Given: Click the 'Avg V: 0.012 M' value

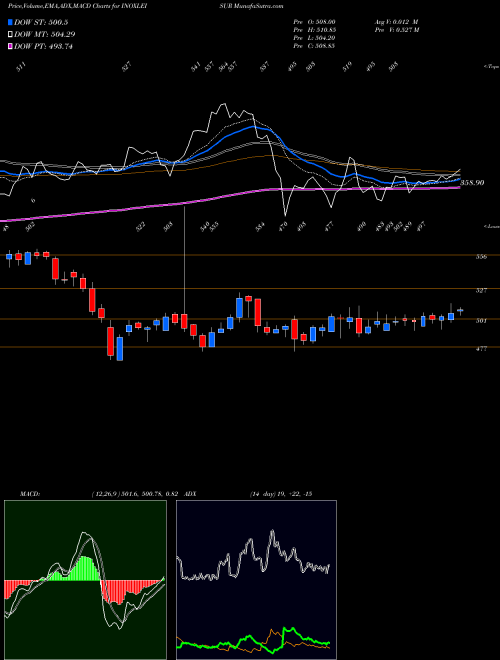Looking at the screenshot, I should pos(396,22).
